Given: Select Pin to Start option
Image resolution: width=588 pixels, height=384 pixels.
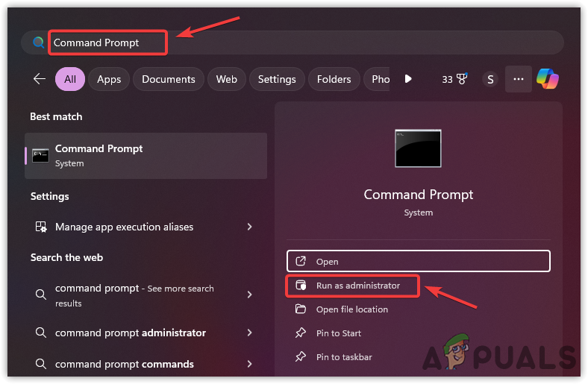Looking at the screenshot, I should tap(338, 333).
